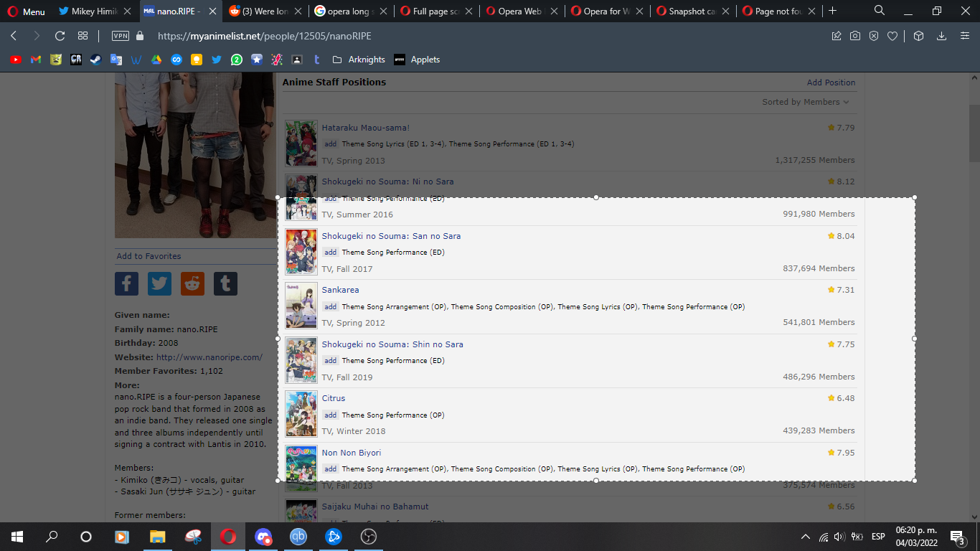Open the Applets IFTTT bookmark
Image resolution: width=980 pixels, height=551 pixels.
(417, 60)
